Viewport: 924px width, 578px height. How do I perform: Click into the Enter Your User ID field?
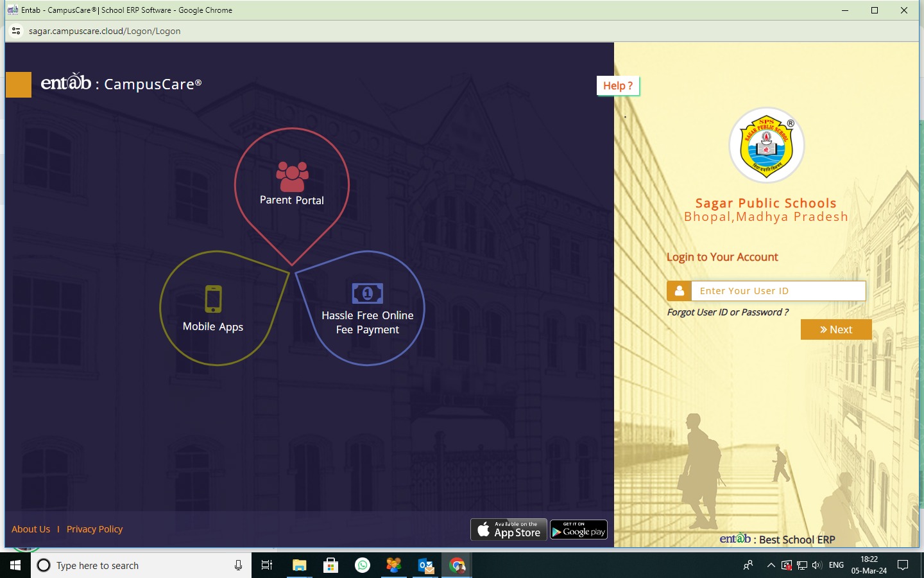[778, 291]
